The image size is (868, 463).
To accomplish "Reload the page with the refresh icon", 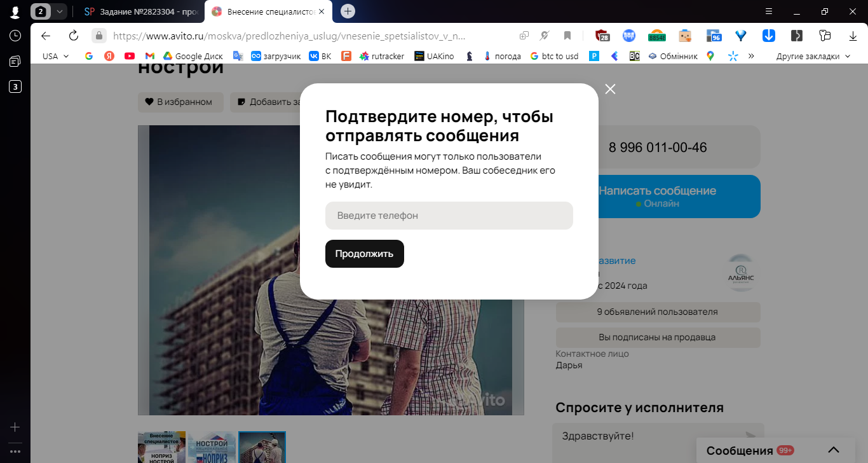I will [x=74, y=36].
